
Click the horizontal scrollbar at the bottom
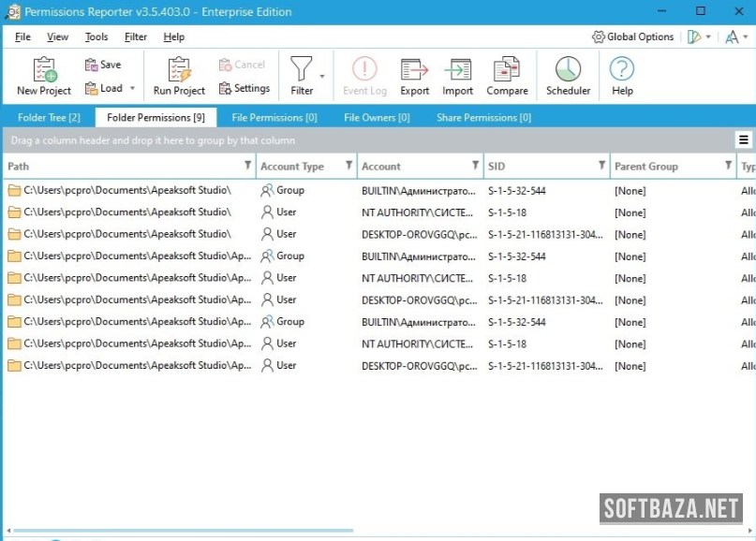187,531
